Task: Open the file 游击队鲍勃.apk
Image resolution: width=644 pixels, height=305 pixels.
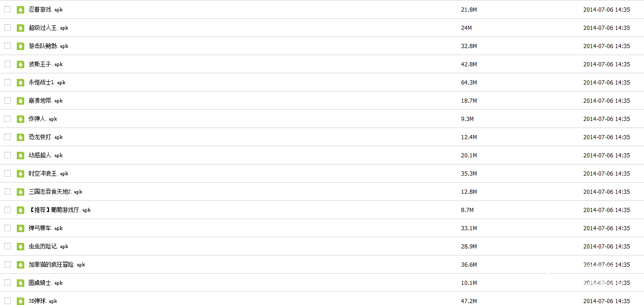Action: point(49,46)
